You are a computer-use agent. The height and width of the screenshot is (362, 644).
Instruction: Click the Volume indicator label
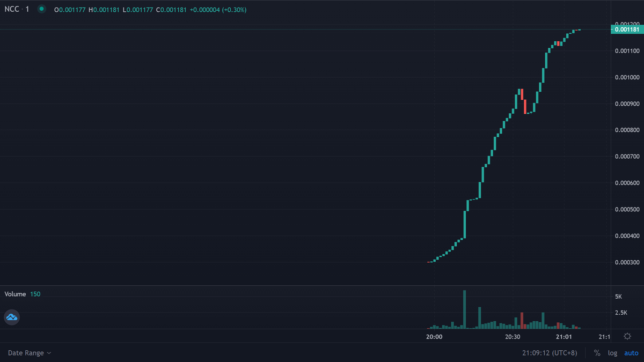[x=15, y=294]
